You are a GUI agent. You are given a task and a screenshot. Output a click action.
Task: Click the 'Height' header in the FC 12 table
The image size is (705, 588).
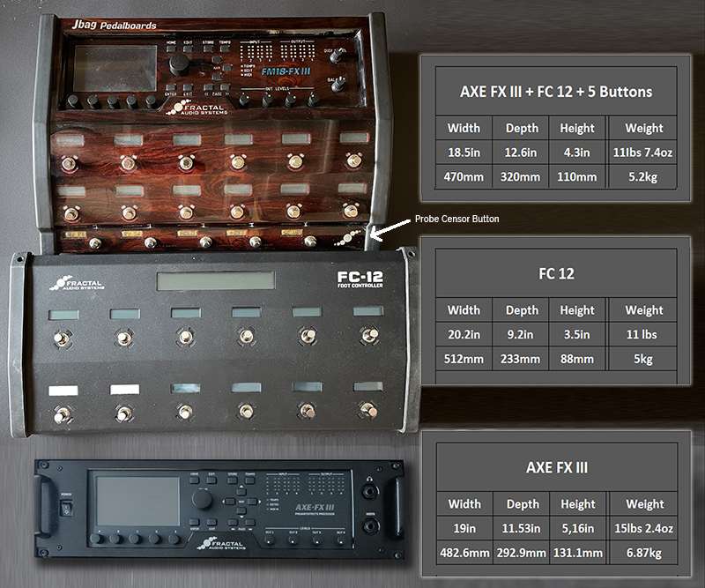(x=577, y=310)
